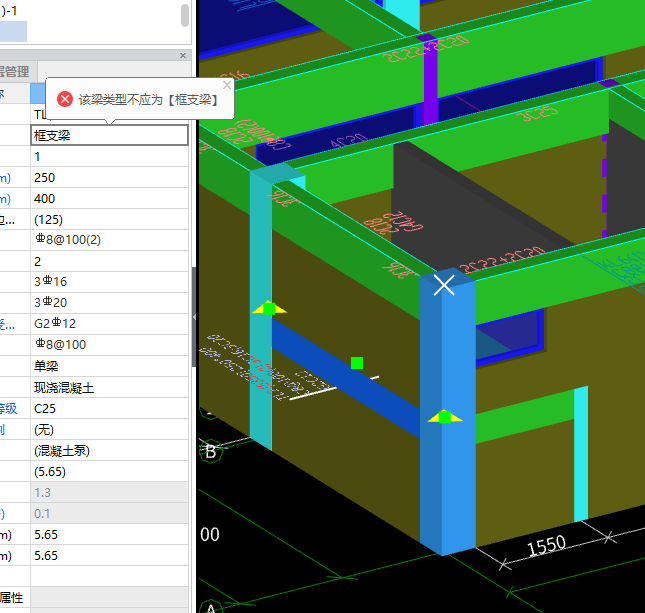Select the selected blue beam in 3D view

point(346,376)
